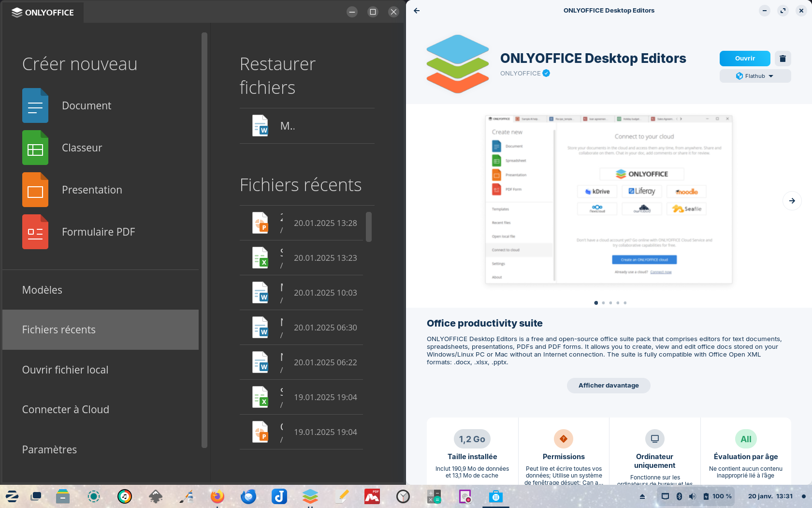Go back in the software store window
Screen dimensions: 812x508
[x=417, y=10]
